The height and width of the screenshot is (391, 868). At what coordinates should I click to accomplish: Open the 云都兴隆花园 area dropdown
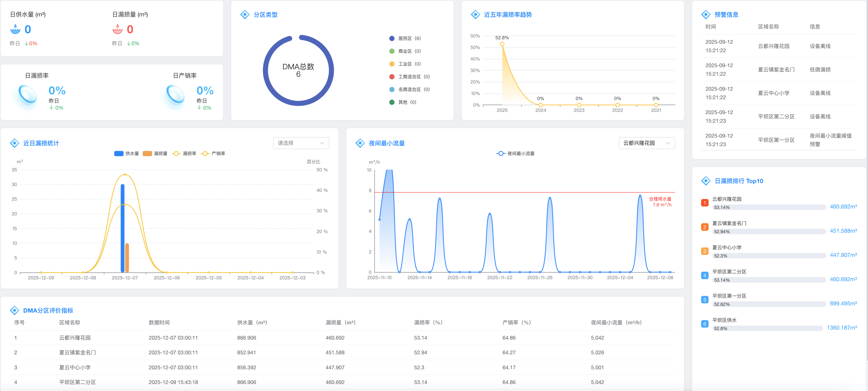tap(646, 143)
